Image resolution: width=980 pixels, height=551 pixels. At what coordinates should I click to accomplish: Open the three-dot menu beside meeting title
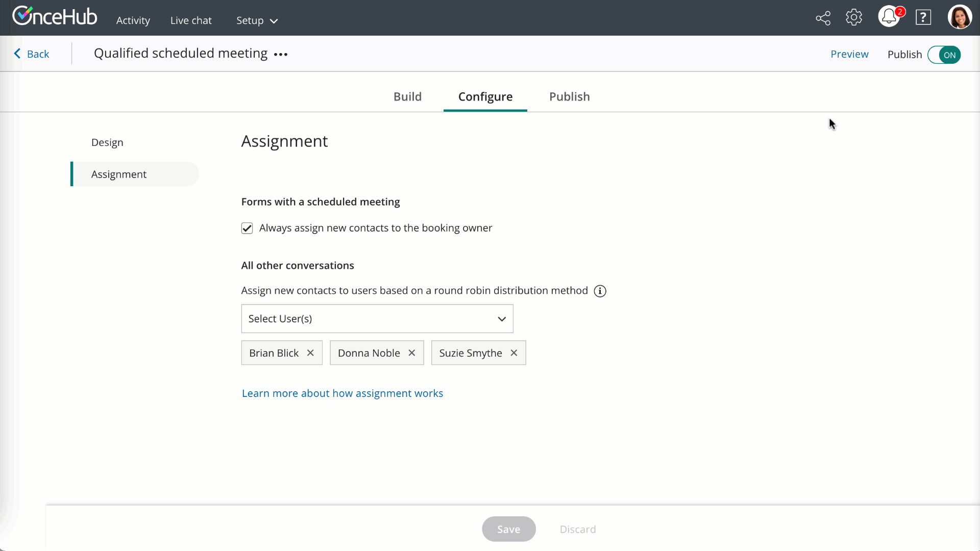(281, 55)
